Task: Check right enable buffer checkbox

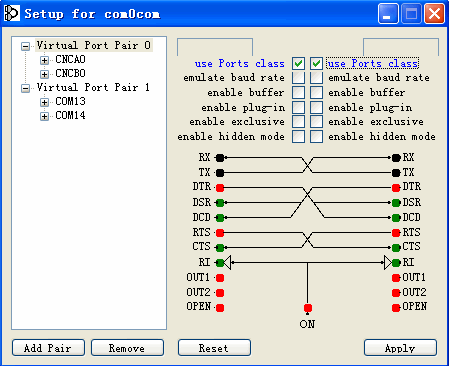Action: click(316, 92)
